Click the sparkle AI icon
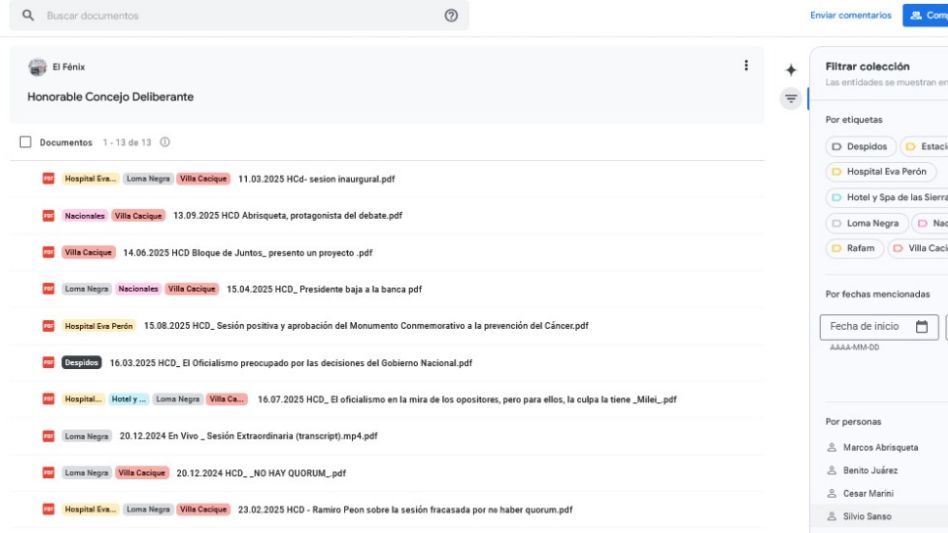 point(790,70)
